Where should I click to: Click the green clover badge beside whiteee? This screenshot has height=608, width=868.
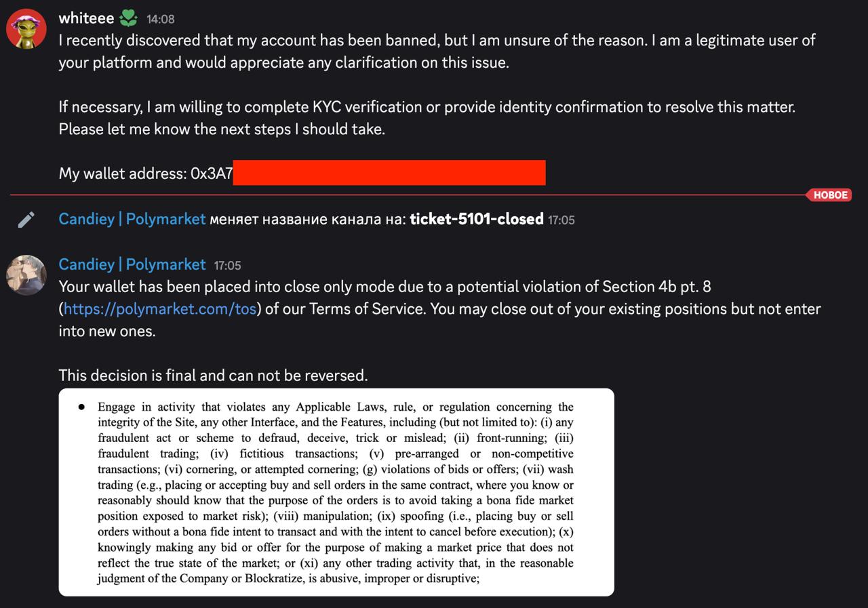coord(128,18)
